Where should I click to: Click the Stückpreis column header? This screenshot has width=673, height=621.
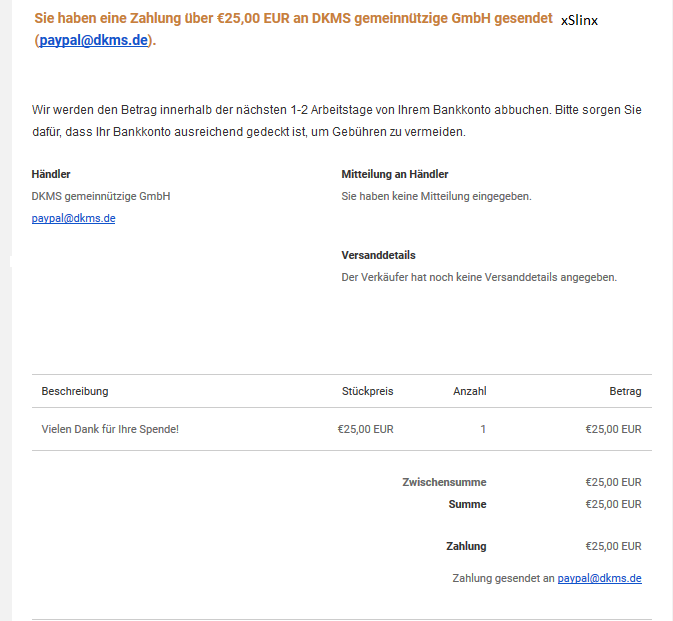pos(367,391)
